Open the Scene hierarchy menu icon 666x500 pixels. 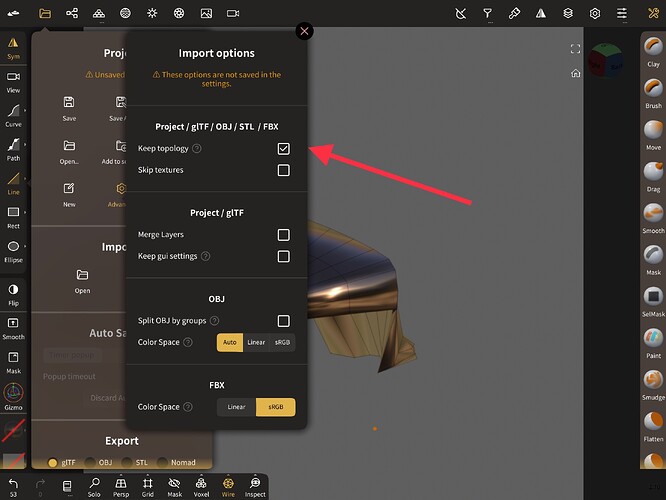click(x=72, y=14)
